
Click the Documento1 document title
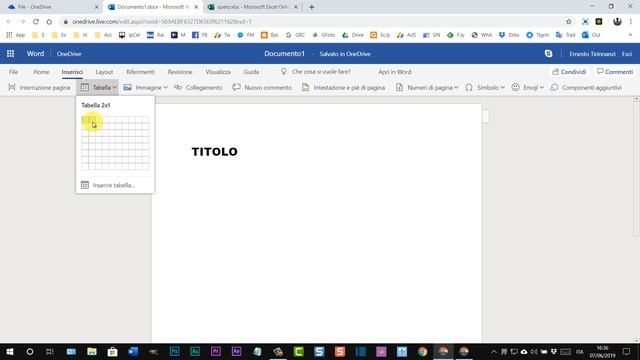point(284,53)
